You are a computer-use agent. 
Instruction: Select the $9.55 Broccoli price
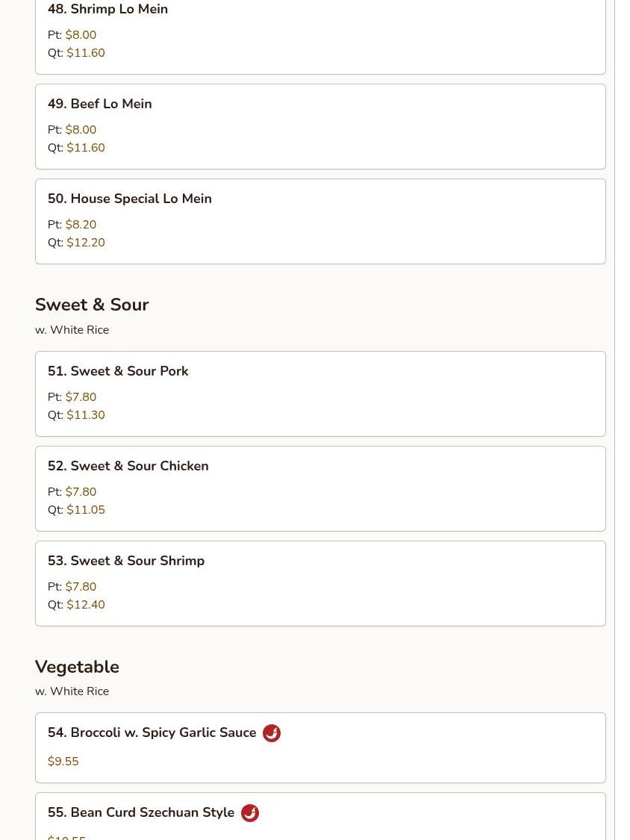63,762
